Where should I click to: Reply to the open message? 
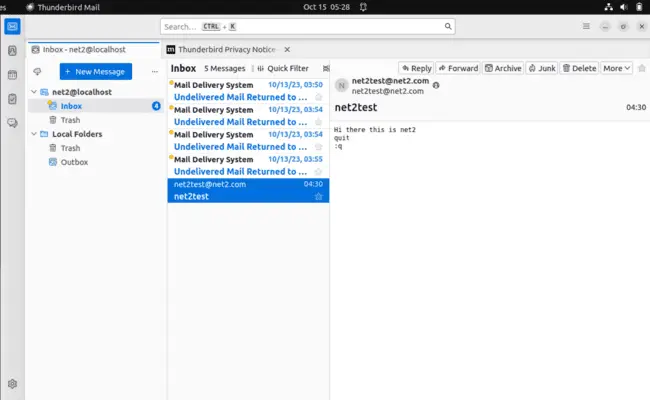pos(416,68)
